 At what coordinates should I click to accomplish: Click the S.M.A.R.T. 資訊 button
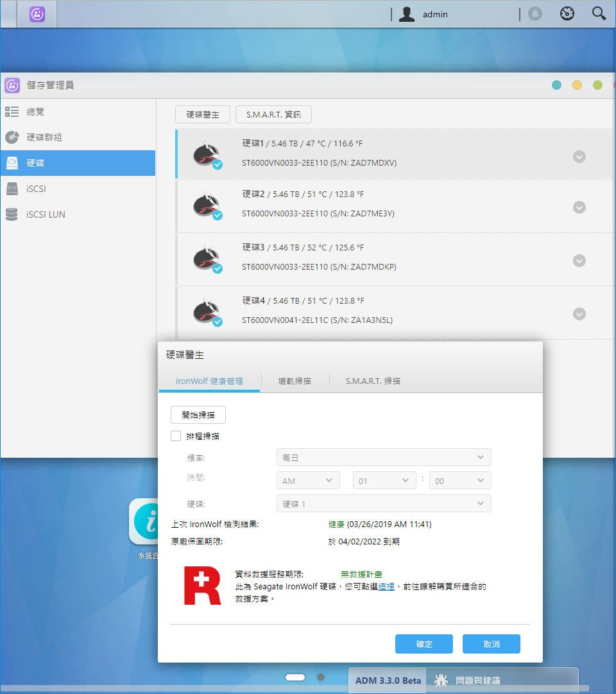(x=273, y=115)
